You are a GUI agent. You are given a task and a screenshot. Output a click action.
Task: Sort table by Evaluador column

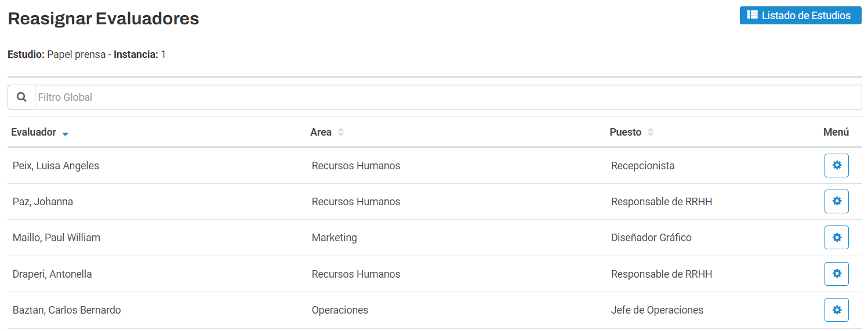[x=39, y=132]
